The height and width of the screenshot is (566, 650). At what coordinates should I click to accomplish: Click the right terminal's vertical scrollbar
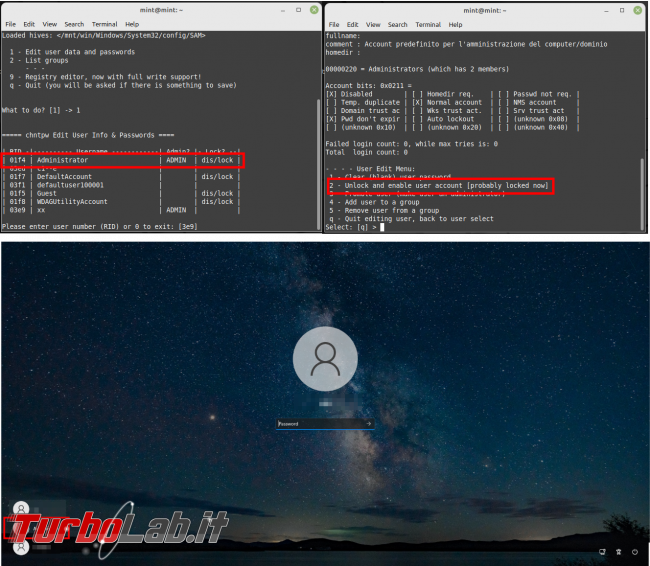coord(642,193)
